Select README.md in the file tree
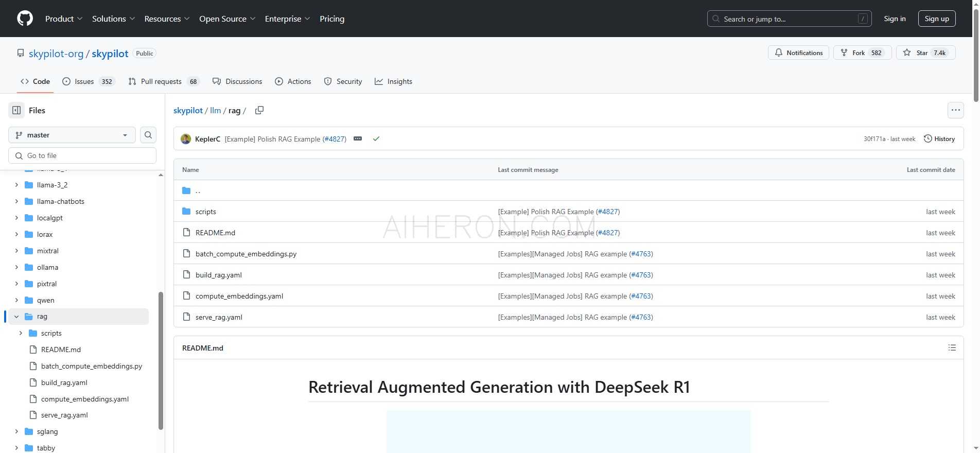The height and width of the screenshot is (453, 980). click(x=61, y=350)
